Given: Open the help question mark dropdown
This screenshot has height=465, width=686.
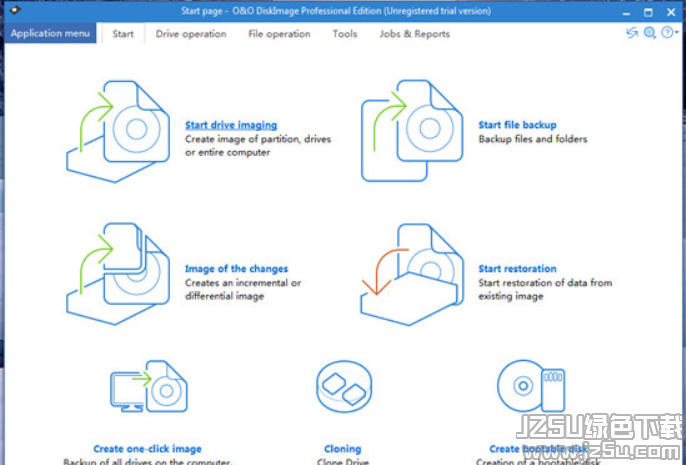Looking at the screenshot, I should [x=669, y=32].
